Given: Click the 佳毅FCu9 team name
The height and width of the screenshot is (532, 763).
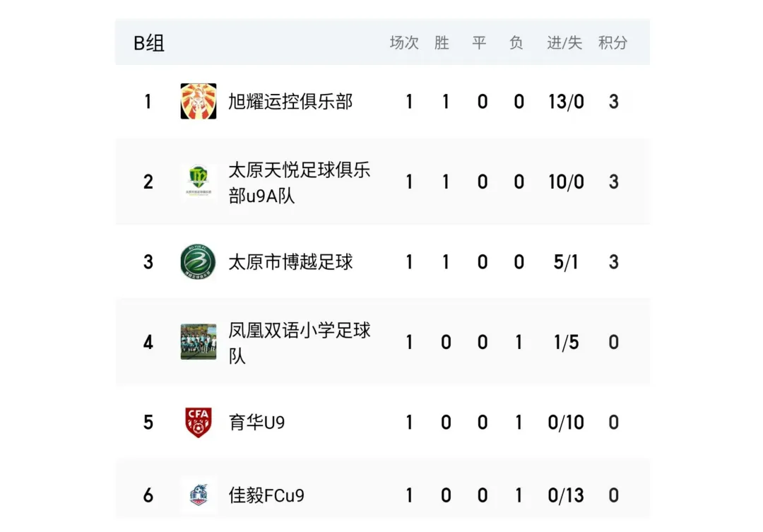Looking at the screenshot, I should point(266,495).
